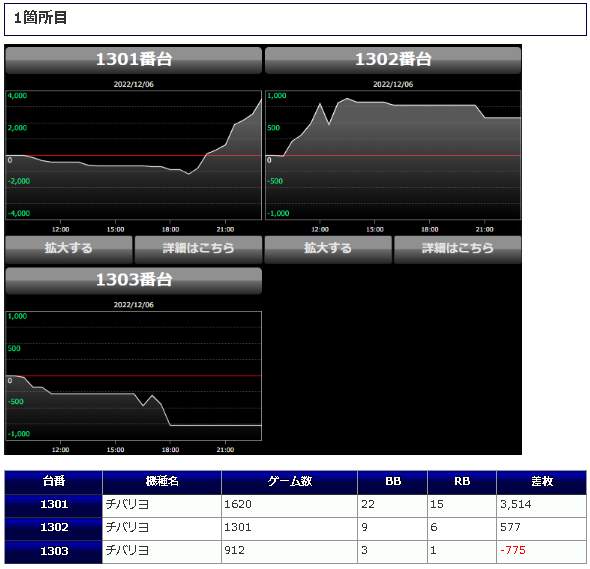This screenshot has height=569, width=590.
Task: Click the RB column header
Action: pos(462,482)
